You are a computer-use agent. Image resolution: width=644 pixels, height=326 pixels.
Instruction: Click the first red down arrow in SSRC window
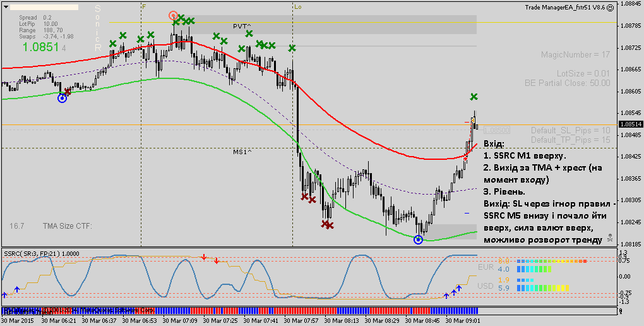point(204,257)
